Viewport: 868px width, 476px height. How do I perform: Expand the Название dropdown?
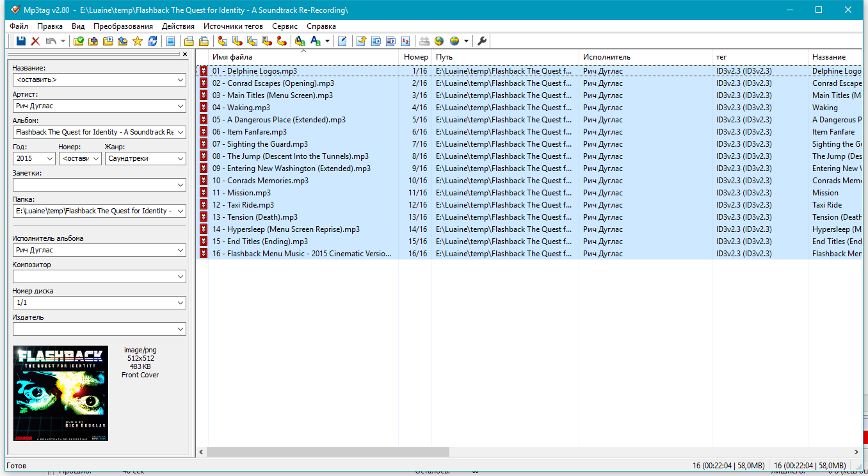click(180, 80)
